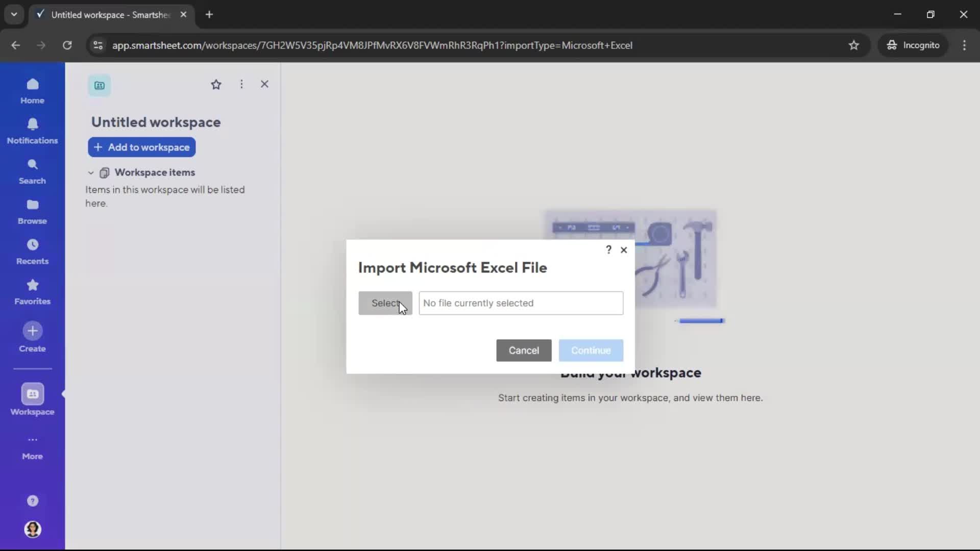Open the Browse section
The height and width of the screenshot is (551, 980).
(32, 211)
